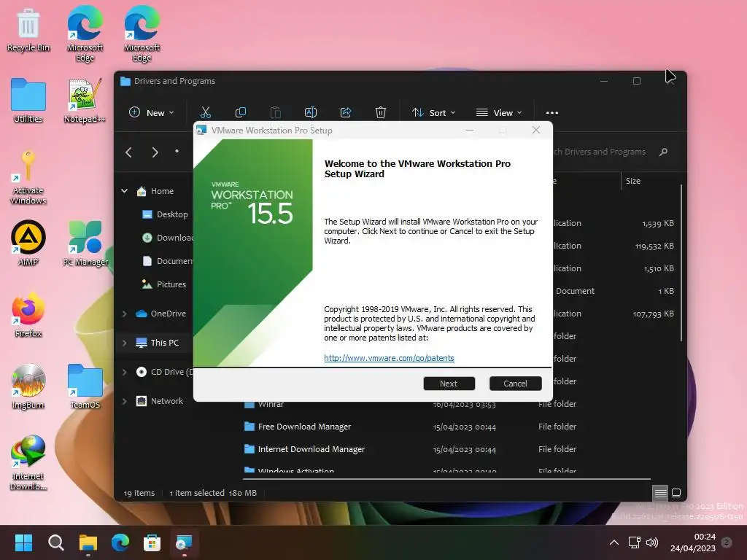The width and height of the screenshot is (747, 560).
Task: Open the Sort dropdown in Explorer
Action: tap(434, 113)
